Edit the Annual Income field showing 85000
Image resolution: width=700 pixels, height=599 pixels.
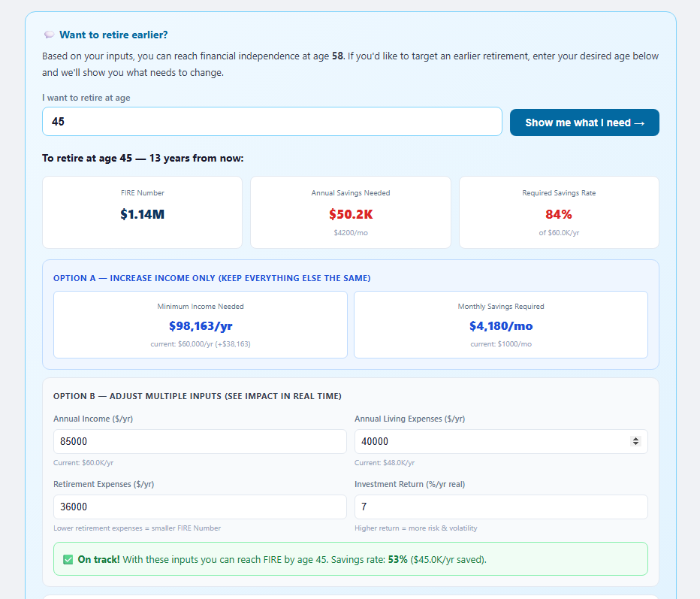(200, 441)
